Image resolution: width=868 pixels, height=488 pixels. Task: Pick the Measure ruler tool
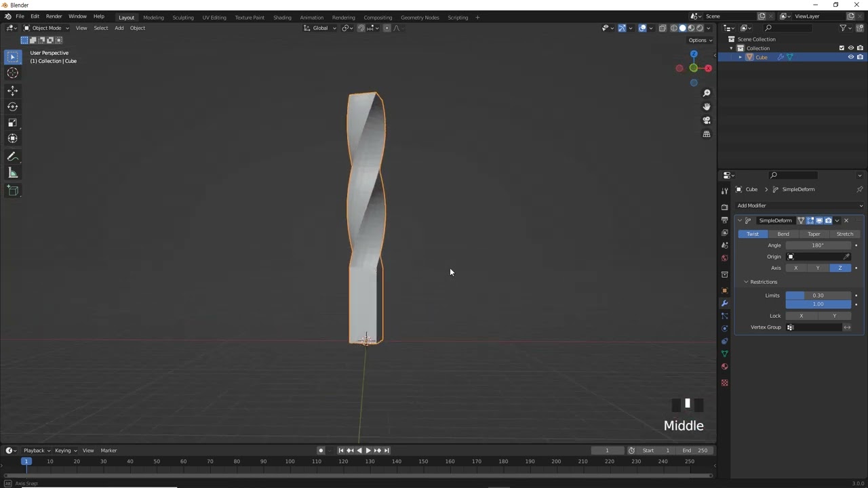tap(12, 173)
